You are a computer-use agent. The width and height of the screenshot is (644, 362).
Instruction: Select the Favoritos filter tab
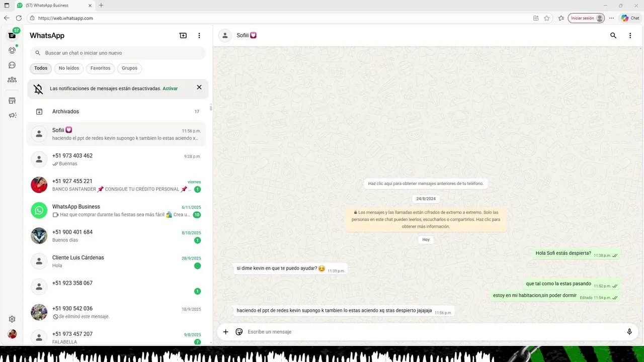(101, 68)
